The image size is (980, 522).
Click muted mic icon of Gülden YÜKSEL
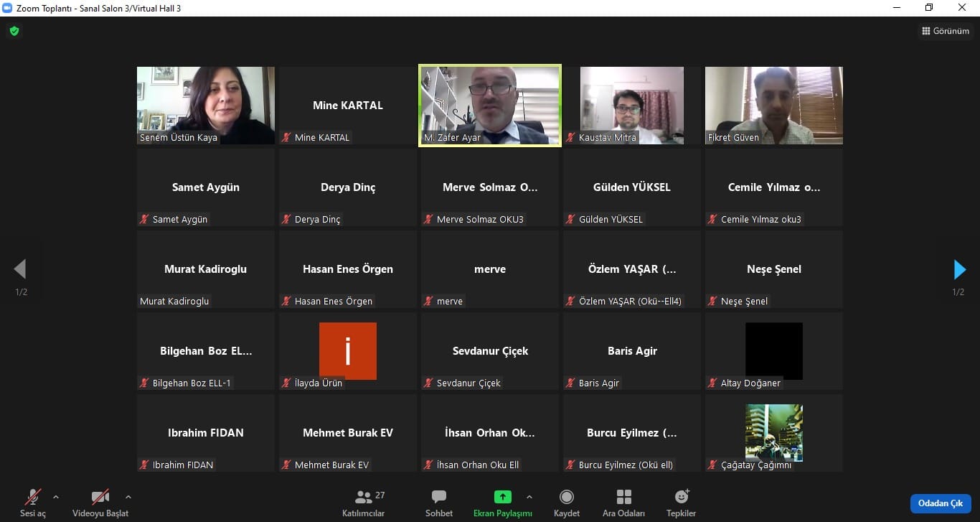click(570, 219)
